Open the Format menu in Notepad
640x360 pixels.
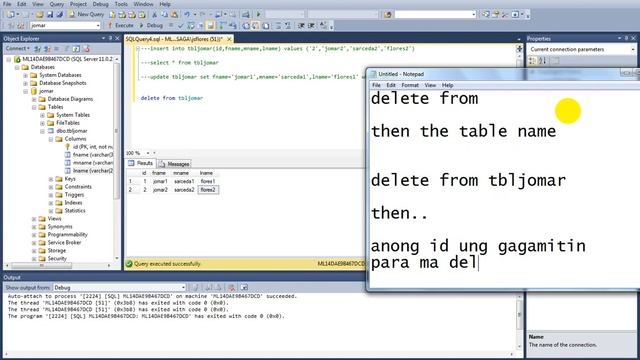click(x=410, y=85)
